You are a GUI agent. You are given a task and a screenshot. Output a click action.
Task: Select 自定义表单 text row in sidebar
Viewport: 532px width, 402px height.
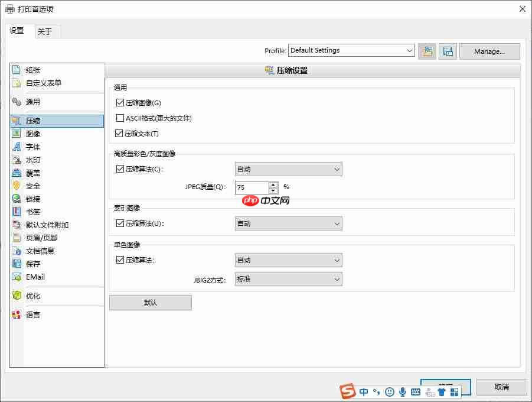tap(44, 83)
